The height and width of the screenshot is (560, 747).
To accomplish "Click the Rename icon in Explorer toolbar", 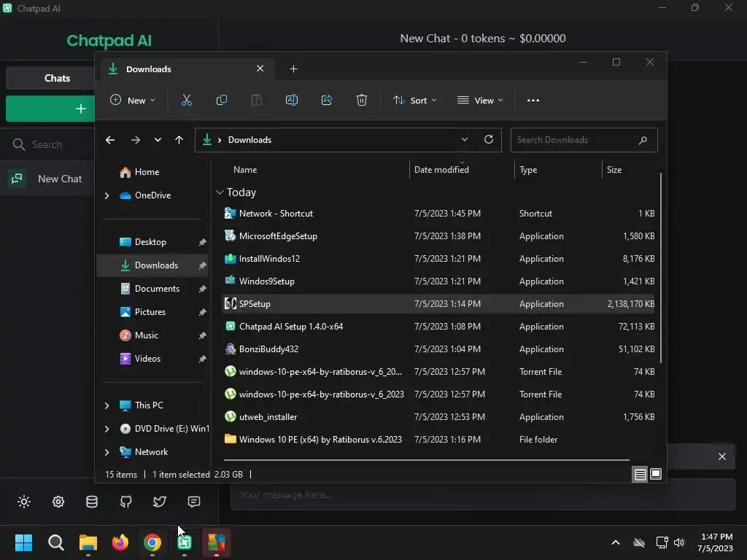I will (x=292, y=101).
